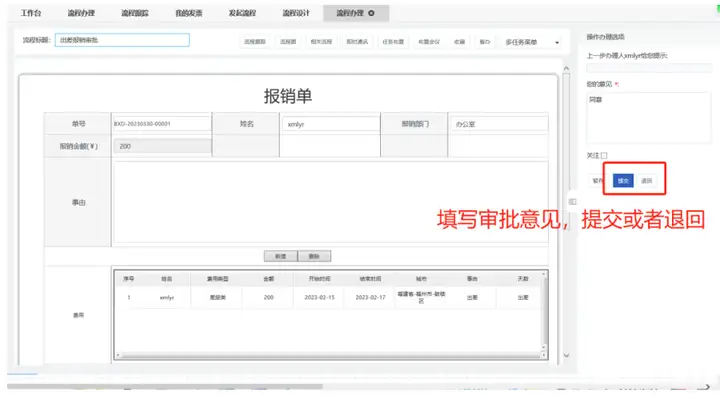Click the 收藏 toolbar button

point(460,42)
